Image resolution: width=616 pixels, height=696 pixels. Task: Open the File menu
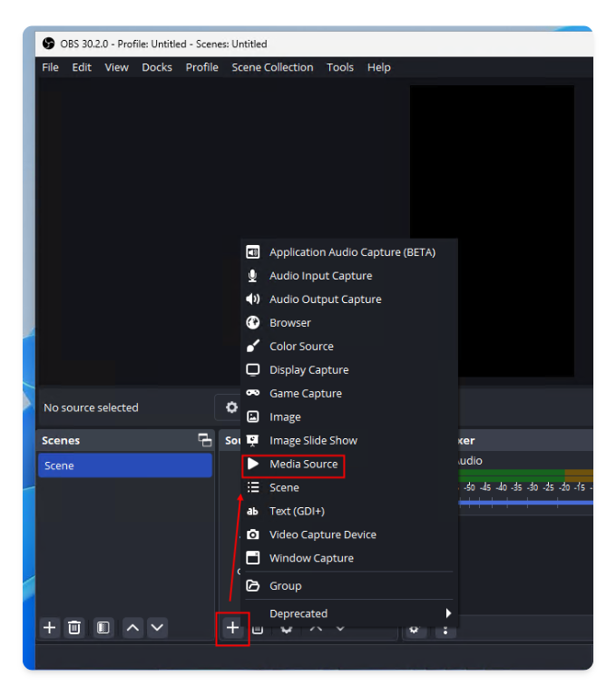point(50,67)
